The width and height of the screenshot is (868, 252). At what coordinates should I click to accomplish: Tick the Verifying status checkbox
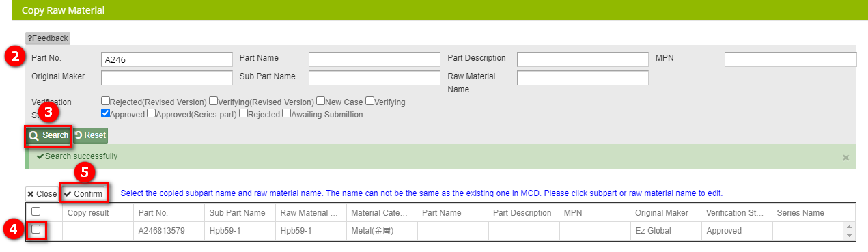click(369, 101)
